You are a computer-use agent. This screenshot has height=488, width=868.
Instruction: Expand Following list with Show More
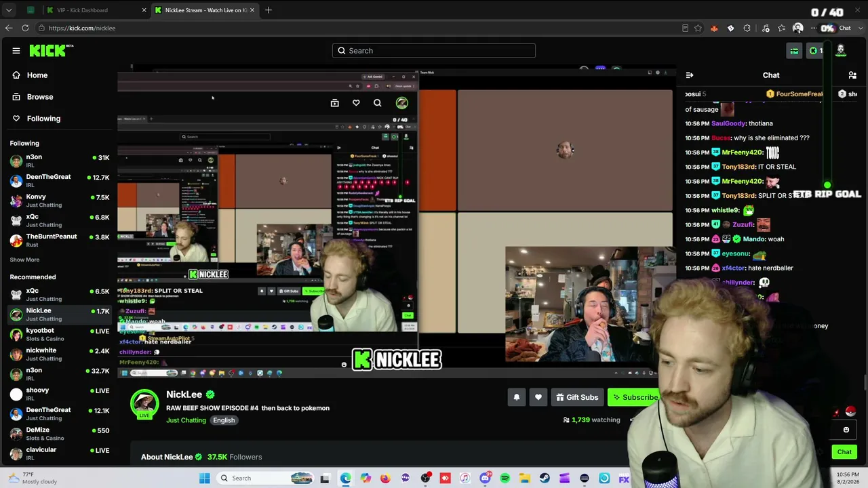(24, 260)
